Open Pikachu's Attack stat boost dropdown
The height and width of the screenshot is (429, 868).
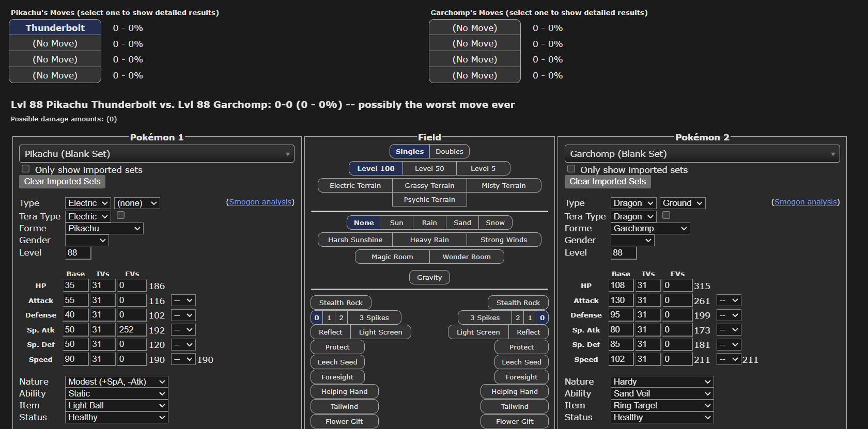click(183, 300)
